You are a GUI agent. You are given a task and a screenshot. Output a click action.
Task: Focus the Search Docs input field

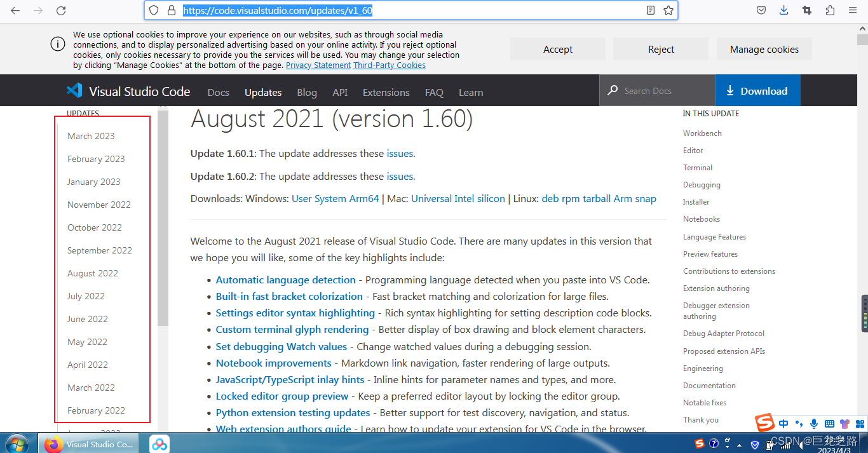657,91
